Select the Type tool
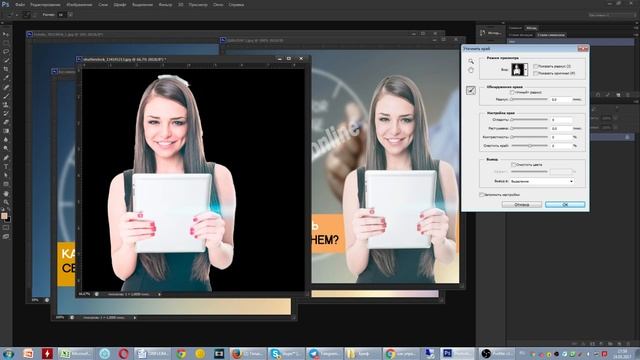This screenshot has height=360, width=640. [x=6, y=166]
